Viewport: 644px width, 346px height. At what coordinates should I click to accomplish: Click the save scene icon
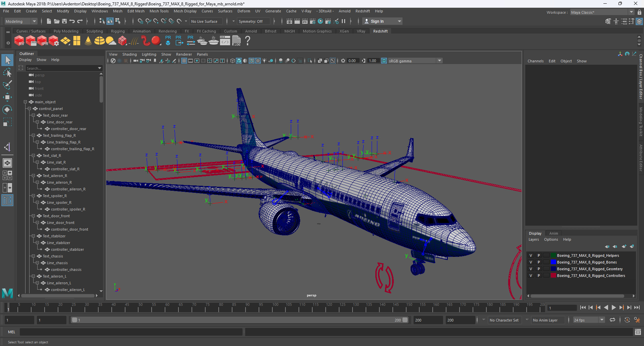click(x=64, y=21)
